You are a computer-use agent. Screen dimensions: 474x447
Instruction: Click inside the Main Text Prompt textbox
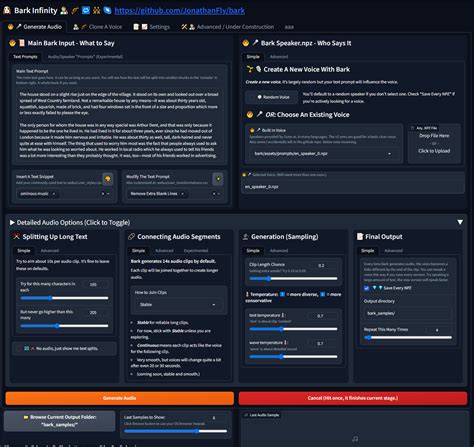tap(119, 125)
